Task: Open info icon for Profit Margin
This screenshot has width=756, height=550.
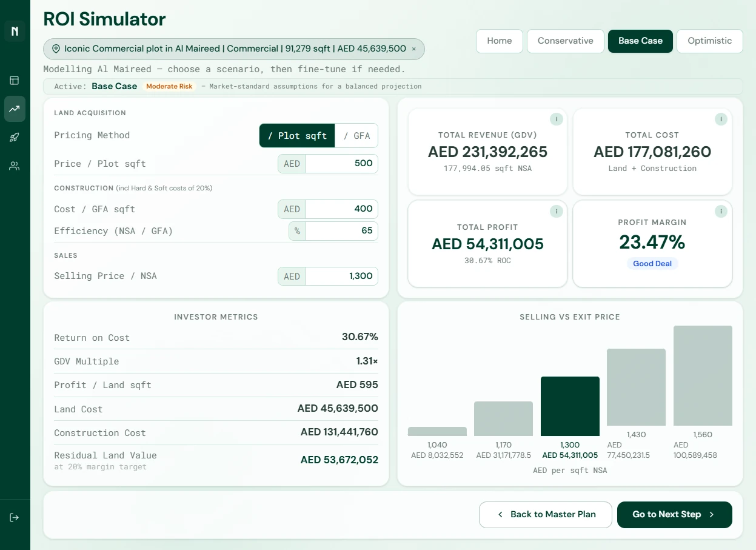Action: click(721, 211)
